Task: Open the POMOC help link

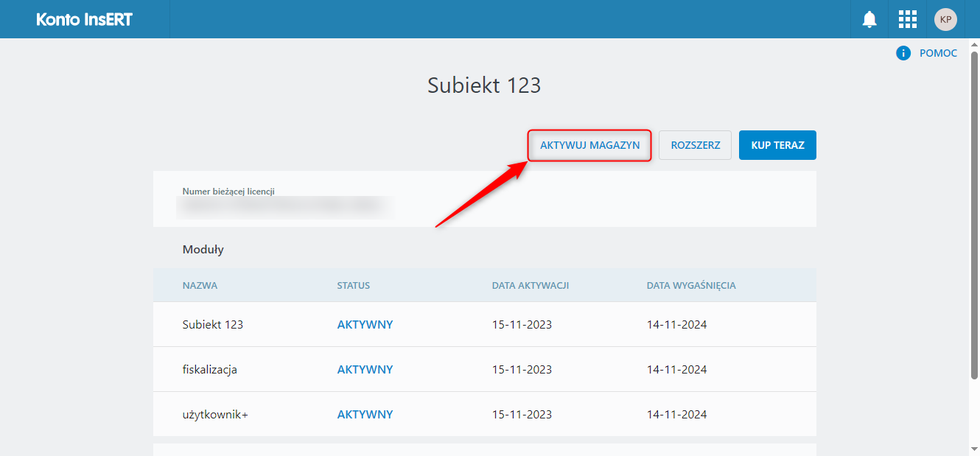Action: click(938, 53)
